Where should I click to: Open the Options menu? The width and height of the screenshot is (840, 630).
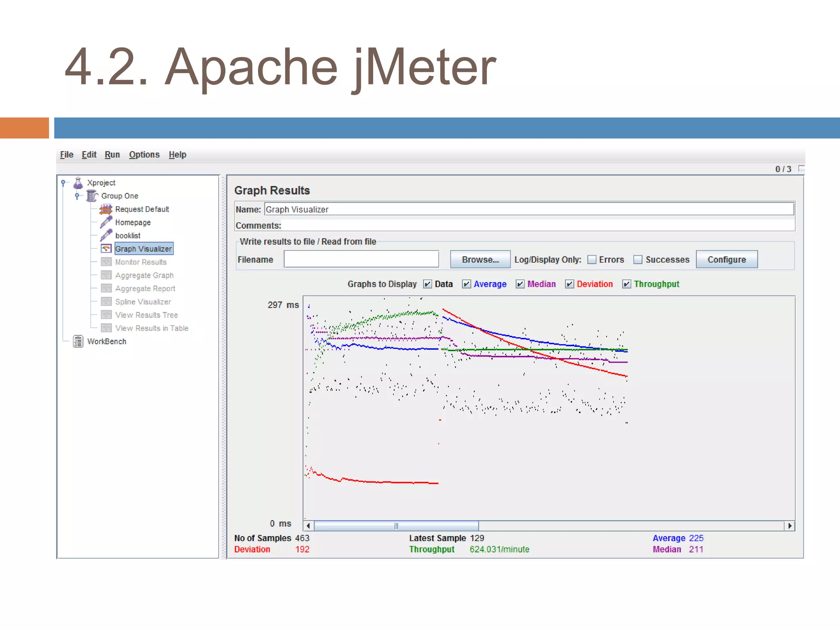[x=144, y=155]
